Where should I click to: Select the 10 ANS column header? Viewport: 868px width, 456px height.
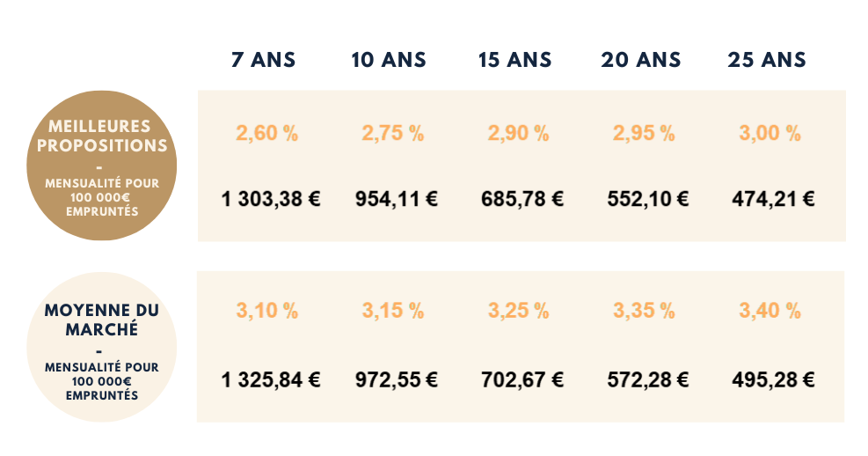388,61
